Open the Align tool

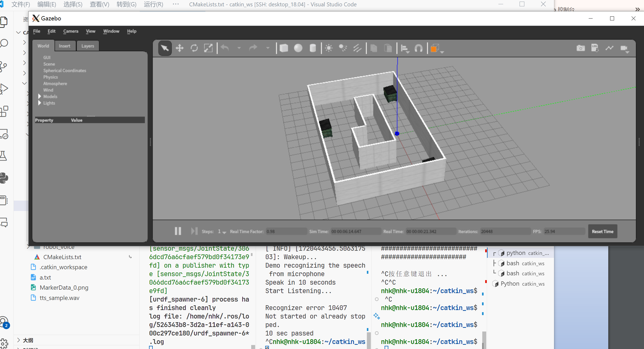point(405,48)
